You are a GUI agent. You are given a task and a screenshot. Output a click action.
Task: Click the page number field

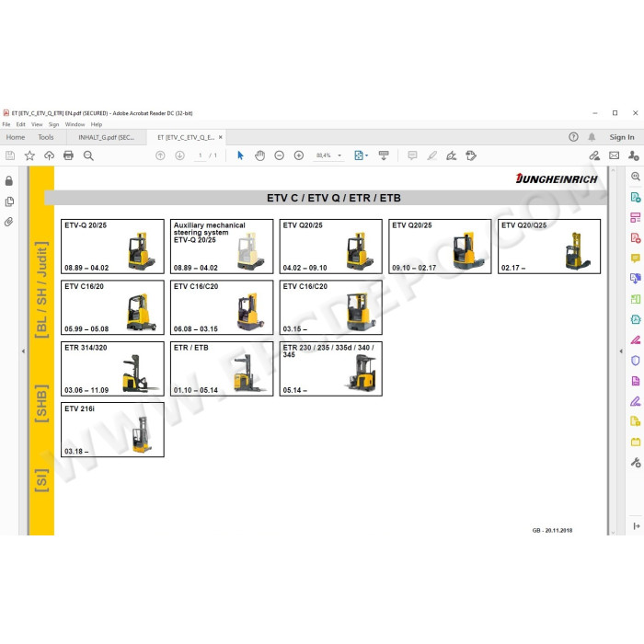click(200, 155)
